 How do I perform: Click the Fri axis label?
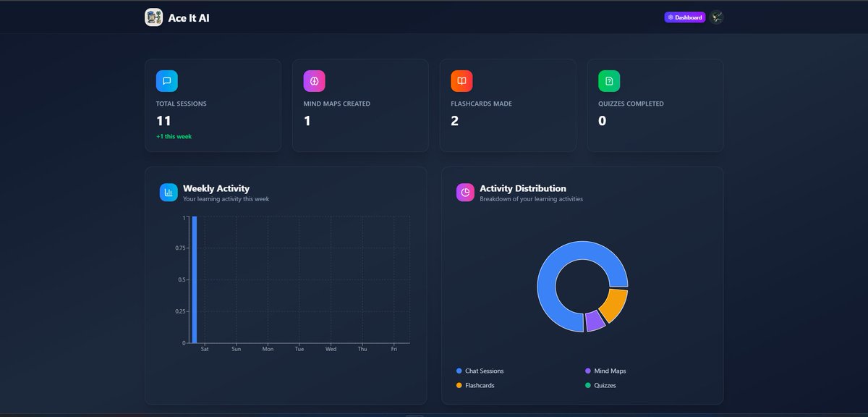(x=394, y=349)
